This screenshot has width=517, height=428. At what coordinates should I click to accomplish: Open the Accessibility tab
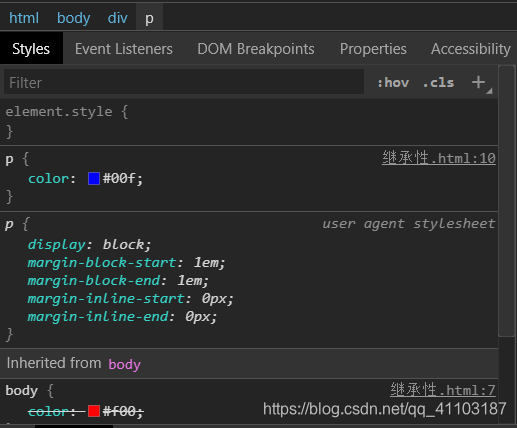471,49
